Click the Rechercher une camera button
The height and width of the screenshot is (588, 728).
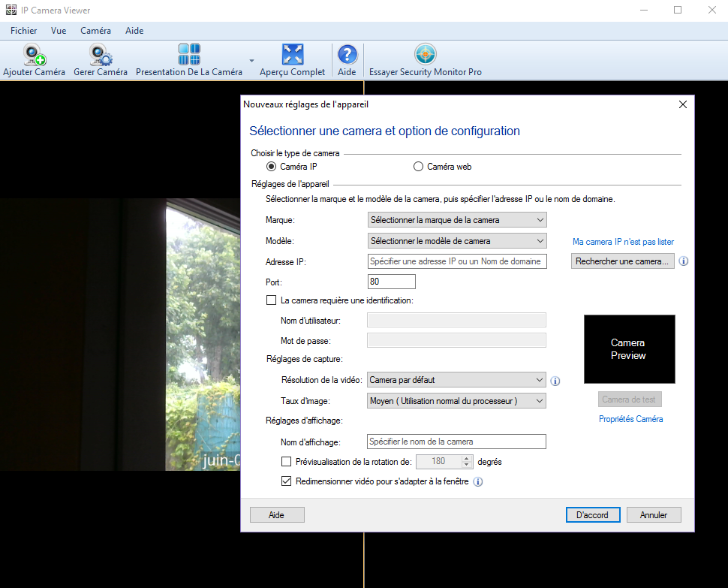pyautogui.click(x=622, y=261)
